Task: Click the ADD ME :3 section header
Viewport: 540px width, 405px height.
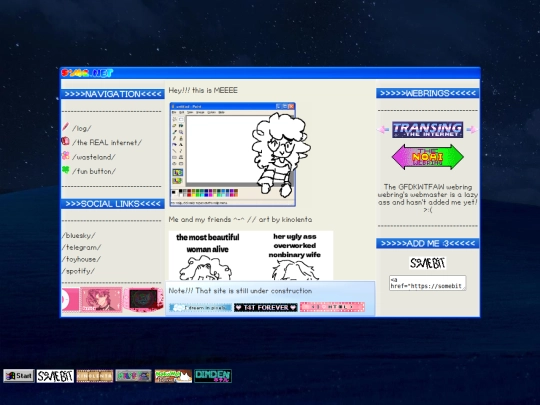Action: pyautogui.click(x=428, y=243)
